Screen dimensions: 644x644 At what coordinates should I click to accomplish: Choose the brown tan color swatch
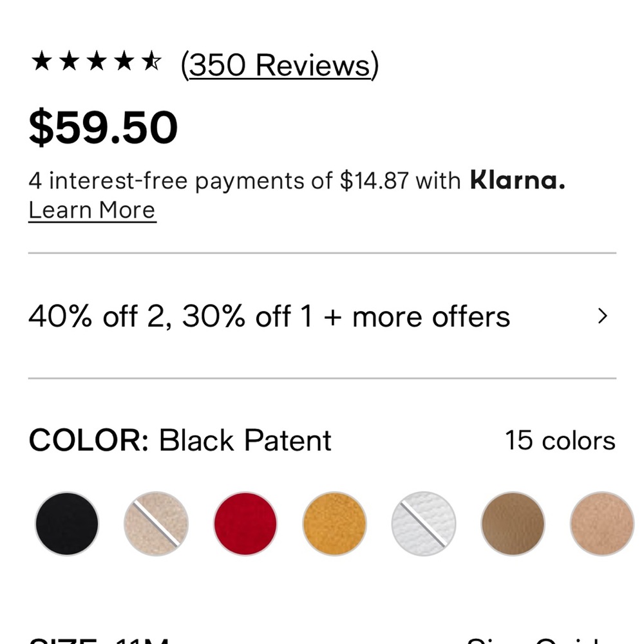point(513,524)
